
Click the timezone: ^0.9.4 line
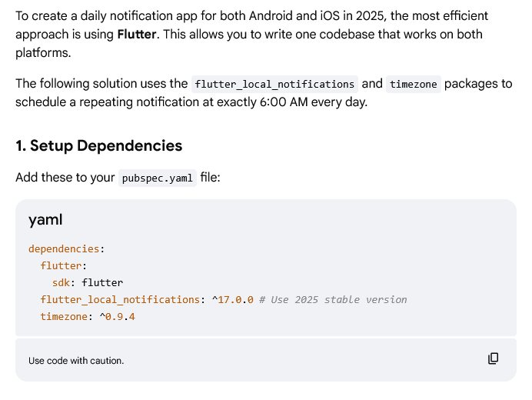(x=88, y=317)
